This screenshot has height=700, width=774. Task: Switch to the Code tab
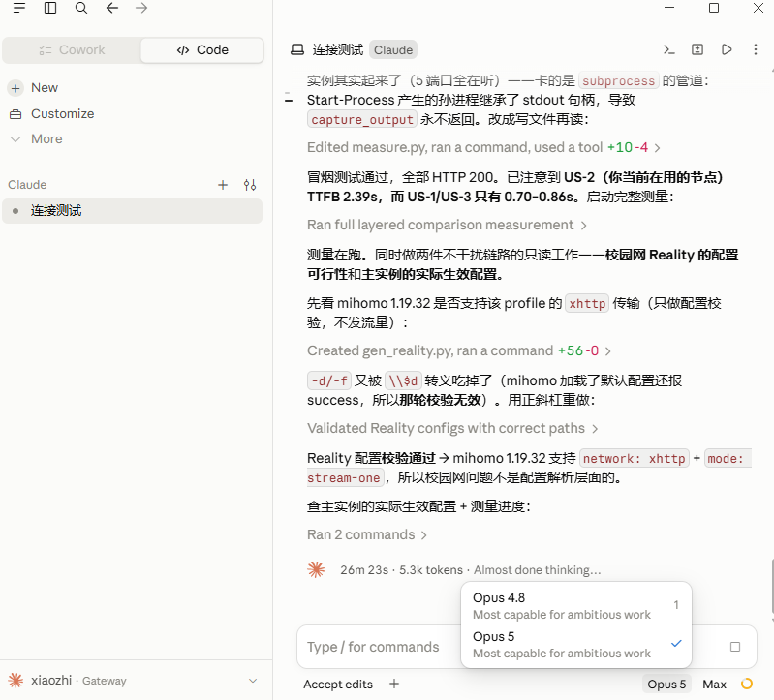click(x=202, y=49)
